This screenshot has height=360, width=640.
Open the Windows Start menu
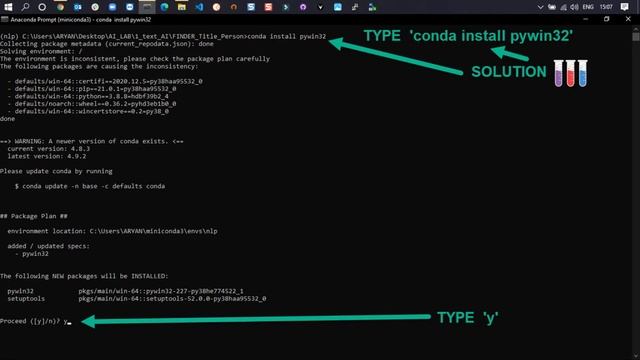(8, 7)
